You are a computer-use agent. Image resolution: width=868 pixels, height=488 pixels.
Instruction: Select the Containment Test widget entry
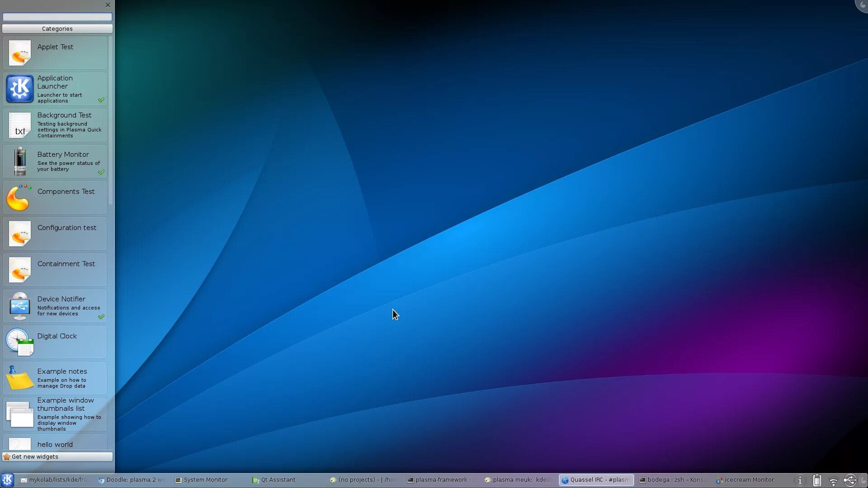[x=54, y=269]
